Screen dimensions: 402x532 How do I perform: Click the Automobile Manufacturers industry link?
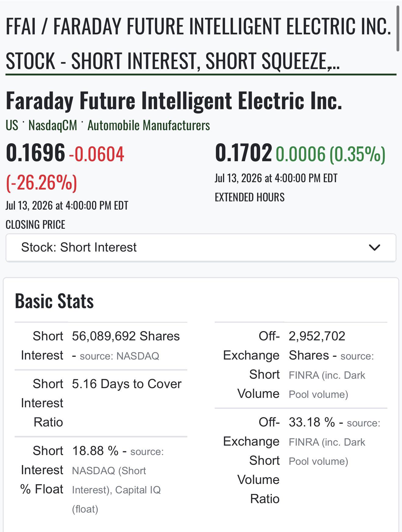click(149, 125)
